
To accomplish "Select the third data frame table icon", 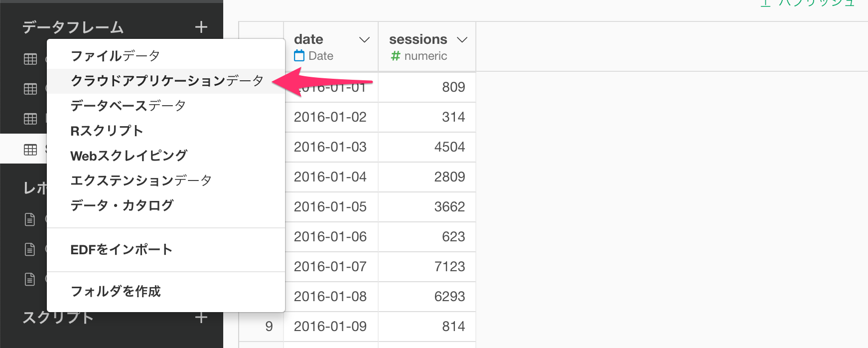I will pos(30,119).
